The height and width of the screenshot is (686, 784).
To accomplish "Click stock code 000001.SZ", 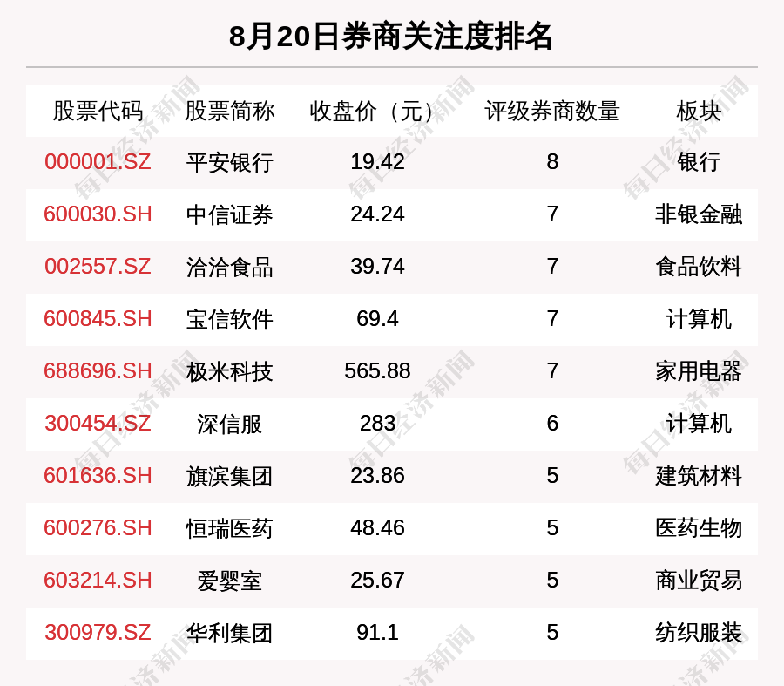I will (x=98, y=161).
